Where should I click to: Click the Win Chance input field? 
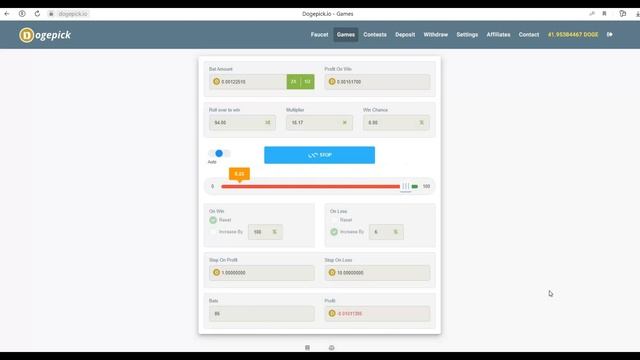[x=396, y=122]
